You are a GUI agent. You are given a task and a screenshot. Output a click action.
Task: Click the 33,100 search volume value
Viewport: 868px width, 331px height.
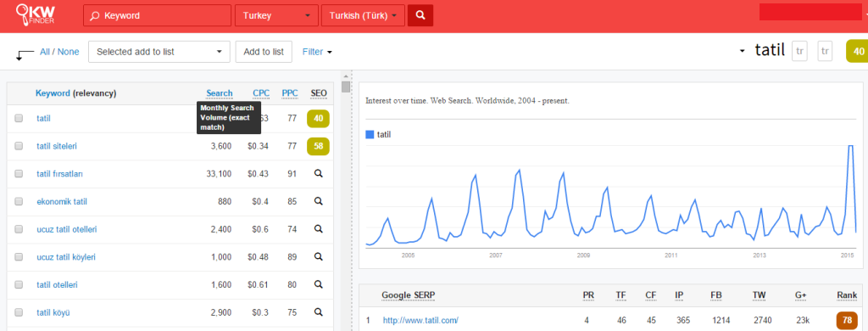coord(218,173)
